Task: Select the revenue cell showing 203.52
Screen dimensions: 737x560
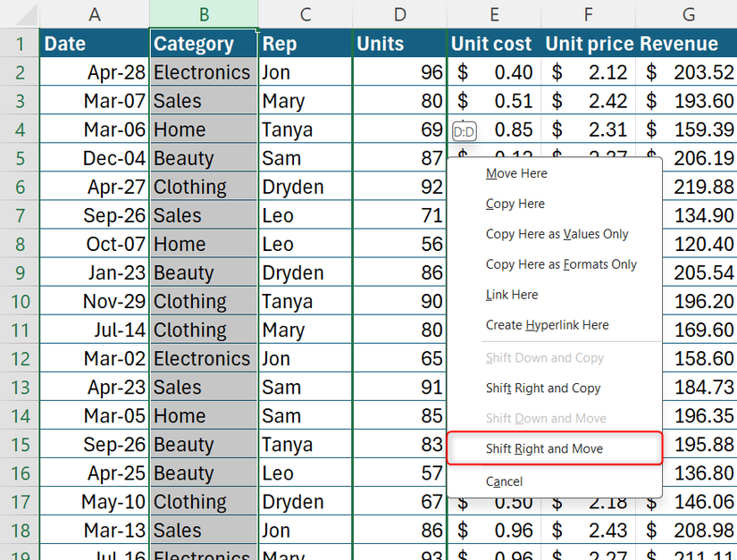Action: click(x=688, y=72)
